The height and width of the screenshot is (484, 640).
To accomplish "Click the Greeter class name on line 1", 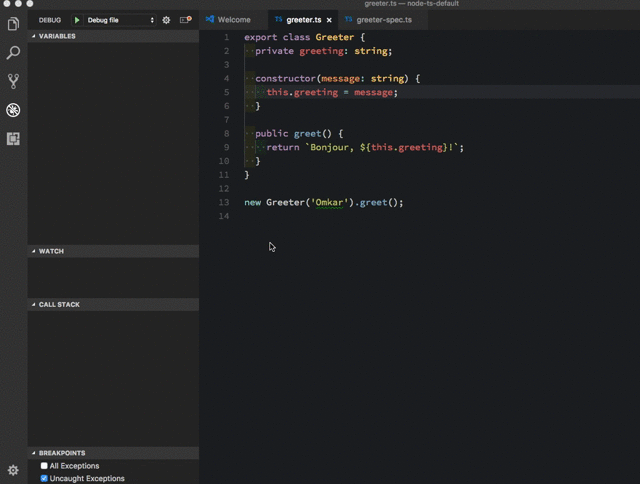I will pyautogui.click(x=335, y=37).
